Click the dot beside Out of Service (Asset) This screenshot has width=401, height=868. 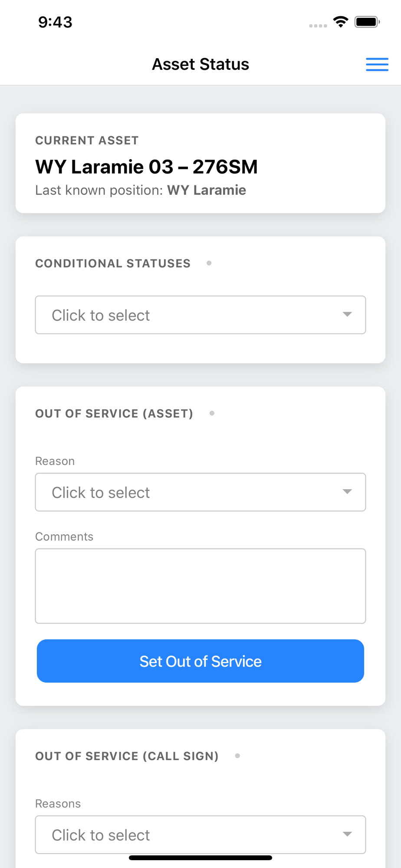pyautogui.click(x=212, y=413)
